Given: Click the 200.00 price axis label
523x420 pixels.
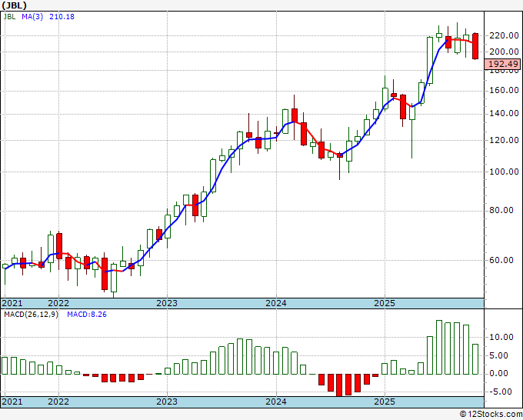Looking at the screenshot, I should 504,52.
